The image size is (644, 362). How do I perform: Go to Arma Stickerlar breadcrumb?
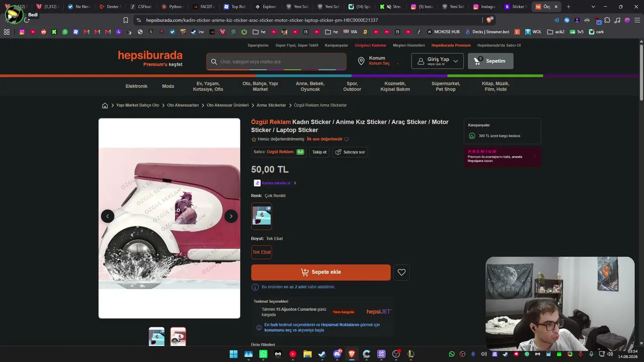click(x=271, y=105)
